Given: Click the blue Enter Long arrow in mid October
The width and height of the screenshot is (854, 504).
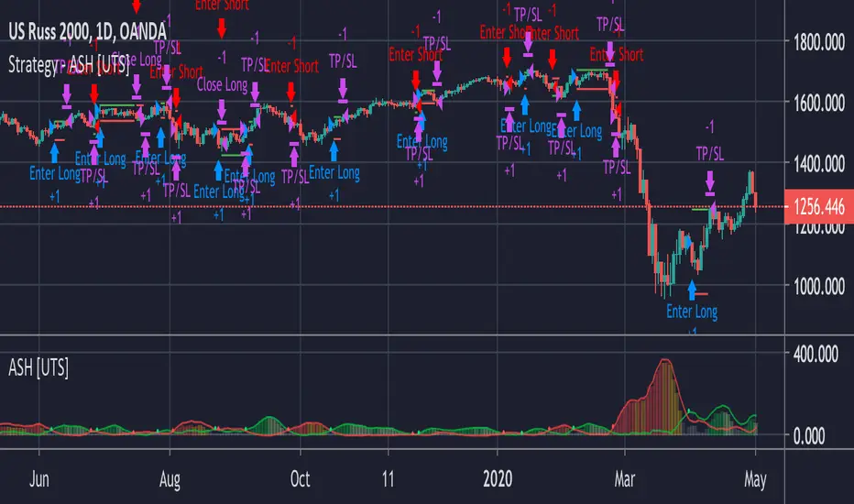Looking at the screenshot, I should coord(334,151).
